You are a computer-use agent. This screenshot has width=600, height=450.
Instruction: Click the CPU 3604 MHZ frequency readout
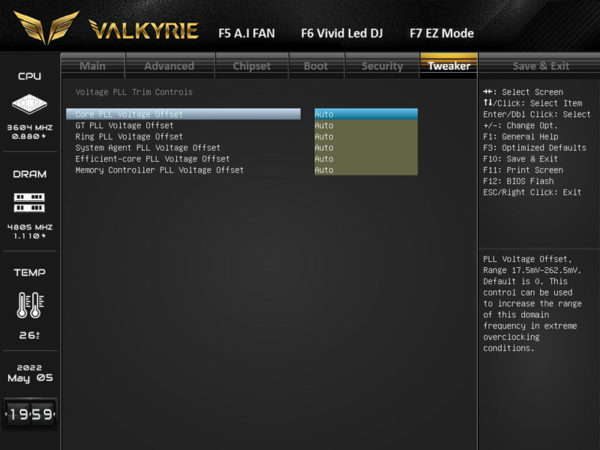click(x=30, y=127)
